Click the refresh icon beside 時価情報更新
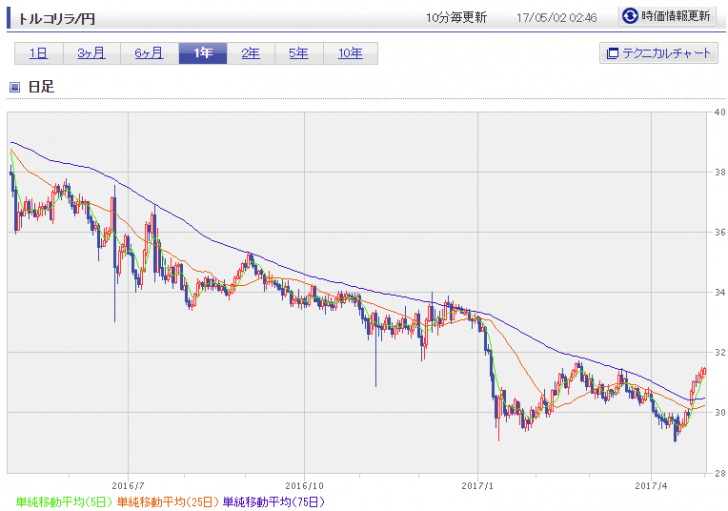 630,17
